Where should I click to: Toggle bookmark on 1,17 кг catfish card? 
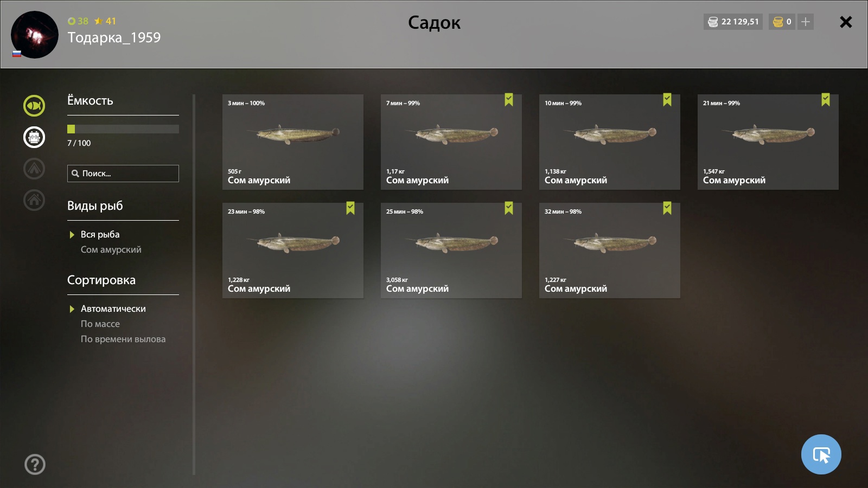[508, 100]
